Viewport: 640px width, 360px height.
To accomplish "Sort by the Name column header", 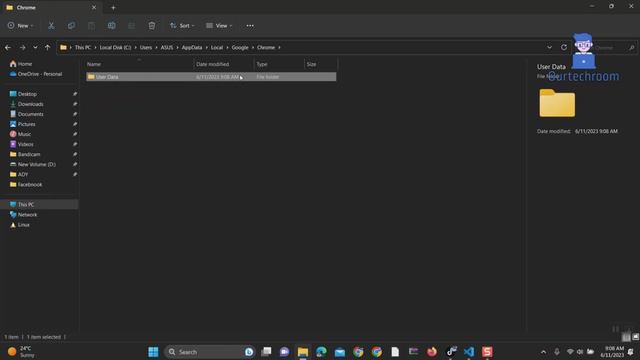I will pos(139,64).
